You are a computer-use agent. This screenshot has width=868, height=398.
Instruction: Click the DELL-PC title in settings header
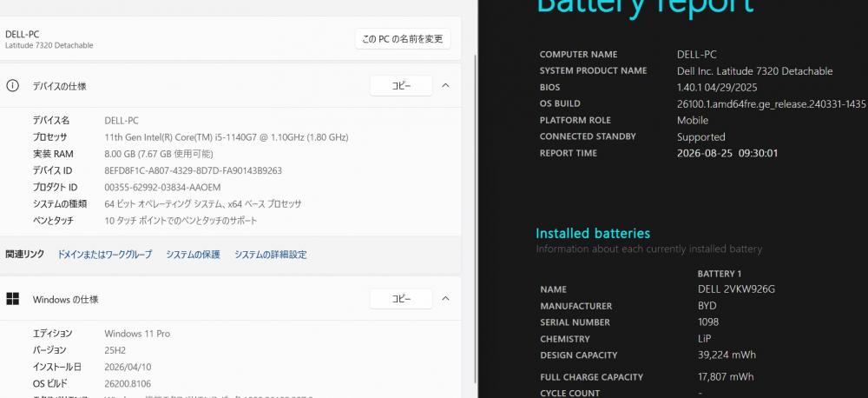pyautogui.click(x=23, y=35)
